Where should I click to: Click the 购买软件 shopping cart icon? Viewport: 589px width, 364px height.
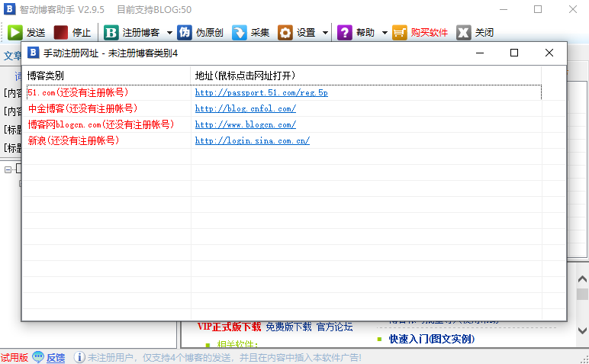tap(399, 33)
